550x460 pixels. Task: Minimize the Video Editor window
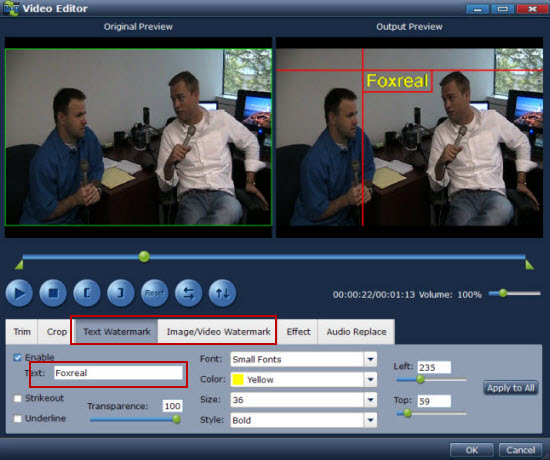click(477, 9)
